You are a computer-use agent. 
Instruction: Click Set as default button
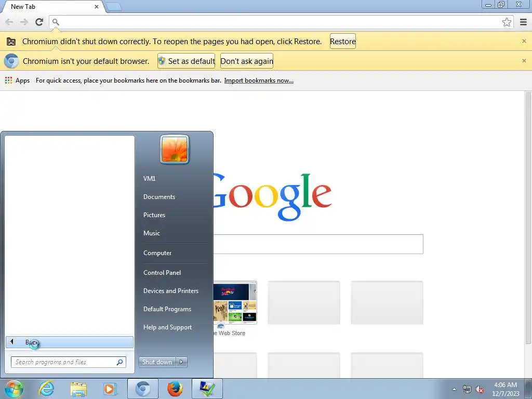[x=186, y=61]
